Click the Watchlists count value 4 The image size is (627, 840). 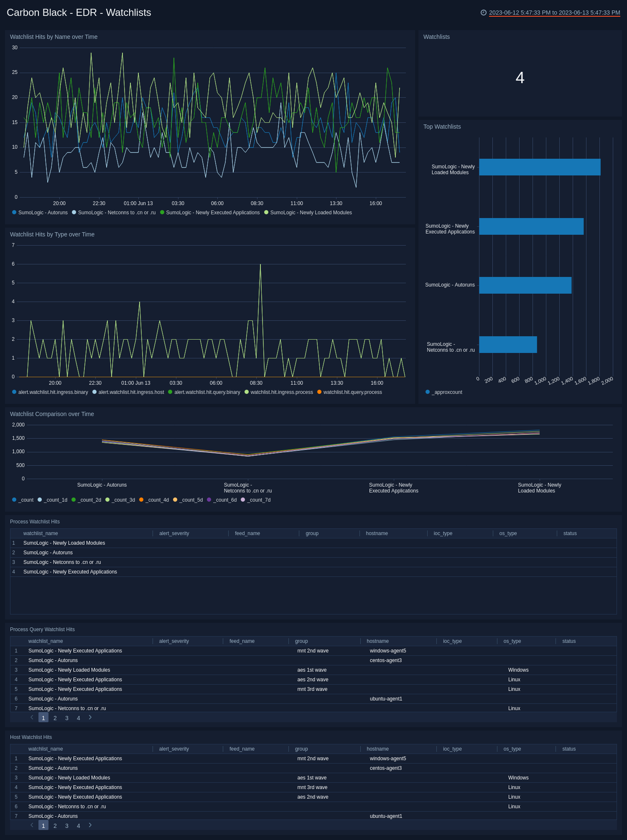tap(520, 78)
